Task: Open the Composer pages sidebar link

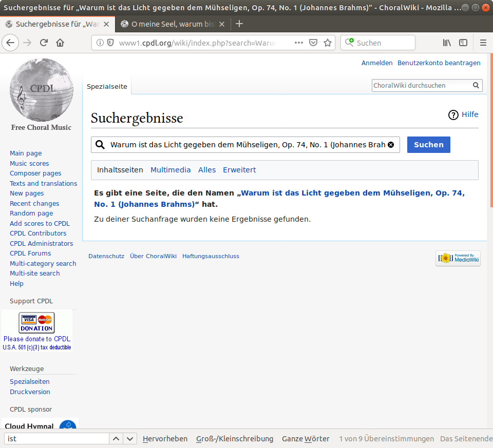Action: point(35,173)
